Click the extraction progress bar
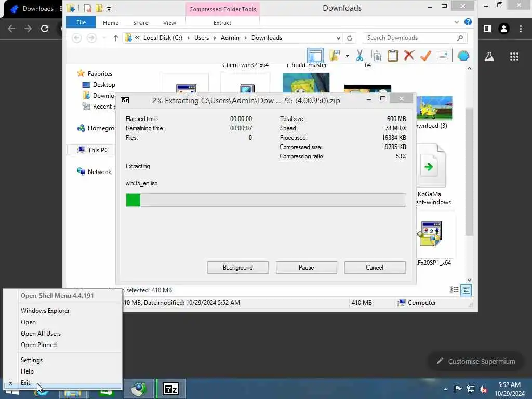 [265, 200]
